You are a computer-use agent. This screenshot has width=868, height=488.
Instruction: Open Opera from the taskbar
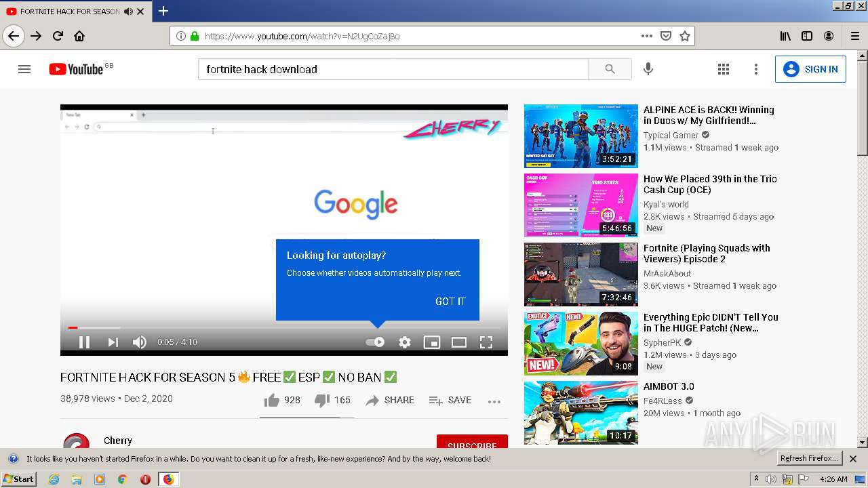click(145, 479)
